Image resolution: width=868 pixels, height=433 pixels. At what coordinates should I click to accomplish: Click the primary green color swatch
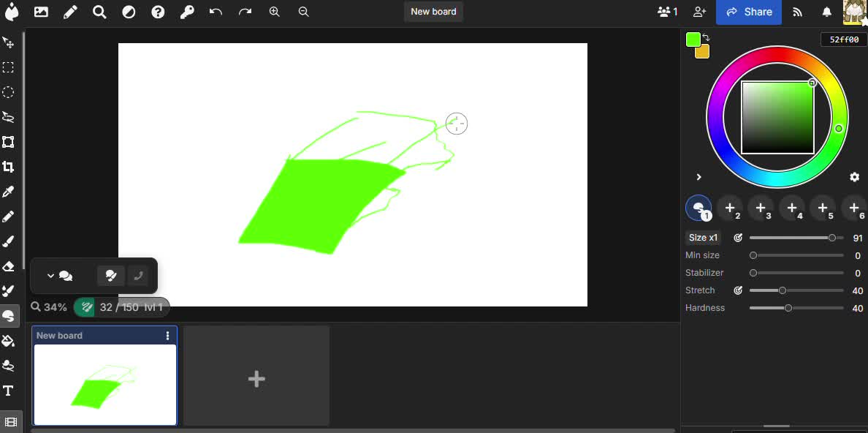pyautogui.click(x=693, y=39)
